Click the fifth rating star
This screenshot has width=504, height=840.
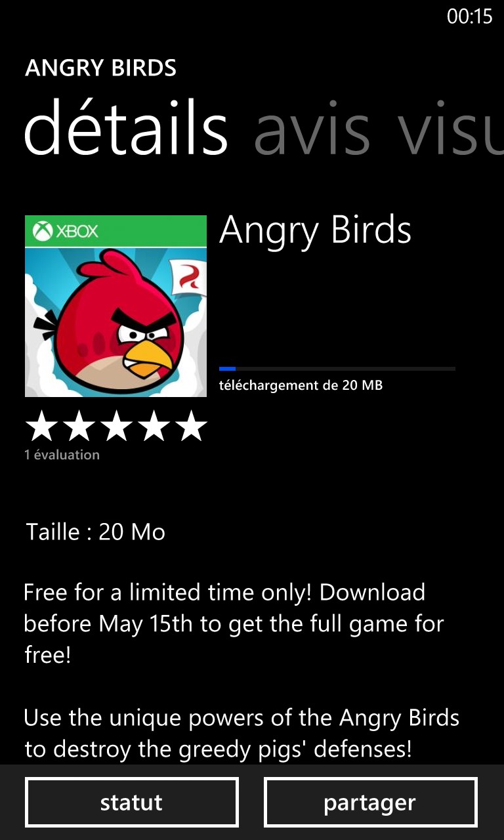(192, 426)
